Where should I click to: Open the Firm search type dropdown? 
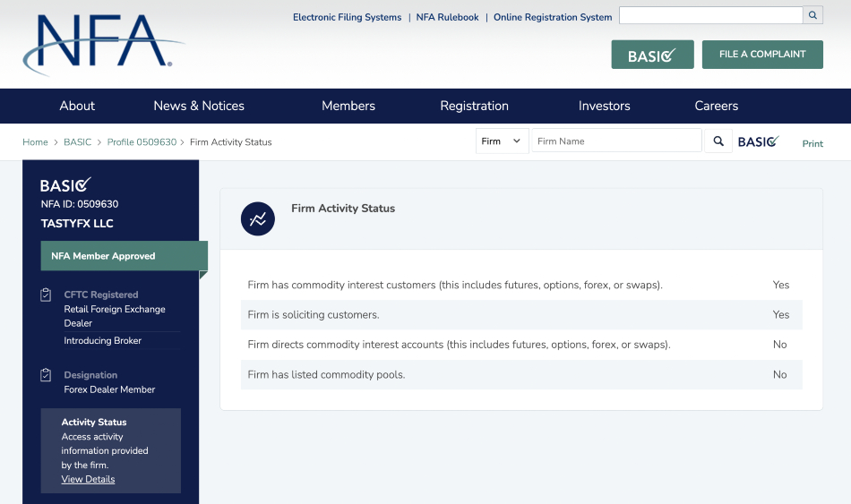502,141
